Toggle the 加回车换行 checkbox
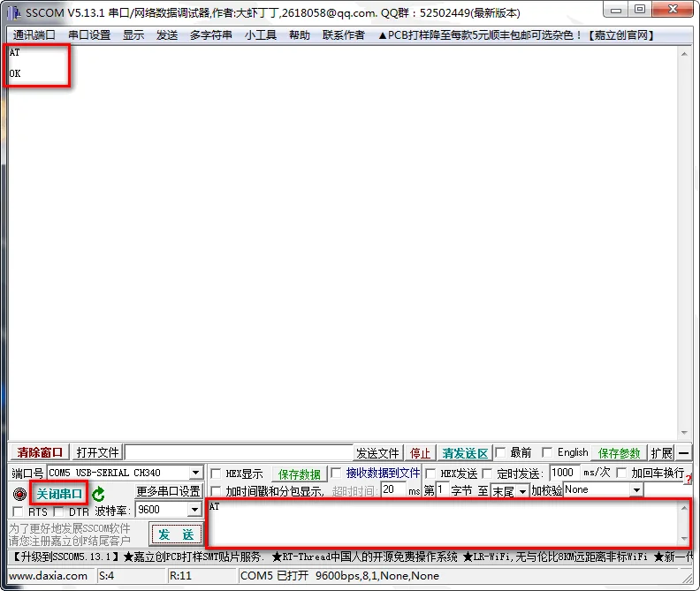The image size is (700, 591). click(x=621, y=473)
